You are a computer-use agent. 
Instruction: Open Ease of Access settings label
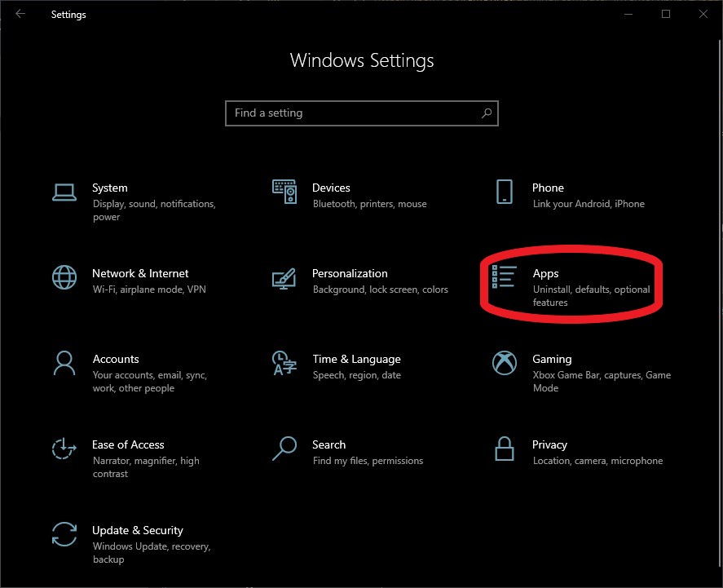(x=128, y=444)
